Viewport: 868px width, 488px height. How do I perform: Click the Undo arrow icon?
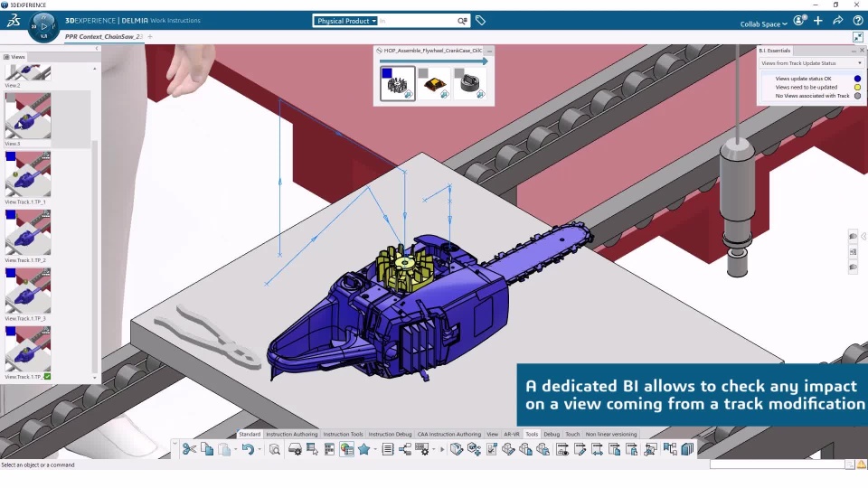point(248,449)
